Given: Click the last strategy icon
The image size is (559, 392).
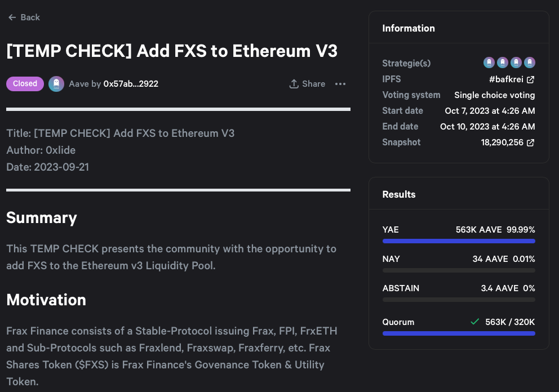Looking at the screenshot, I should coord(530,63).
